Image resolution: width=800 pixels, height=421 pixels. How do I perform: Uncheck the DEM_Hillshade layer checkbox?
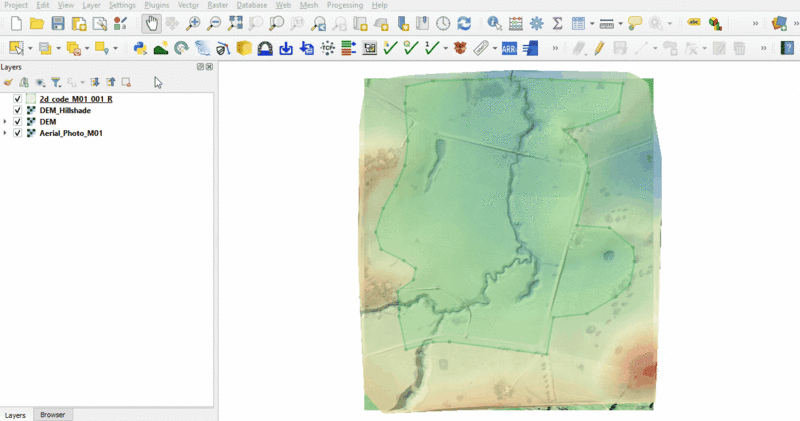point(18,110)
